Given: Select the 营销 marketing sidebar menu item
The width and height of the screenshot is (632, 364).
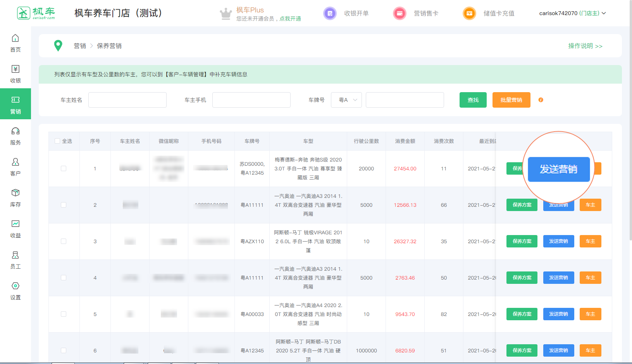Looking at the screenshot, I should (15, 104).
